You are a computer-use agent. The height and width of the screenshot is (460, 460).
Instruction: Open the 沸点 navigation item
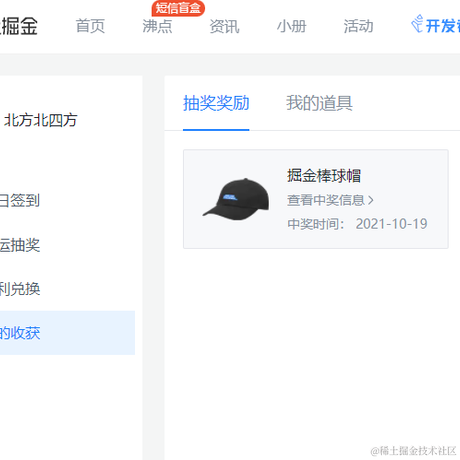click(x=157, y=26)
